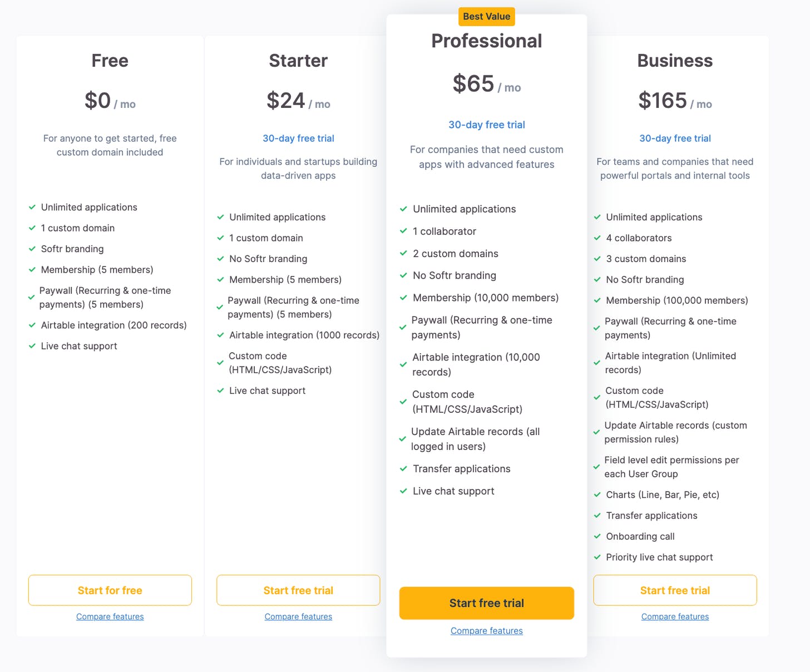This screenshot has width=810, height=672.
Task: Click the Start for free button
Action: (110, 590)
